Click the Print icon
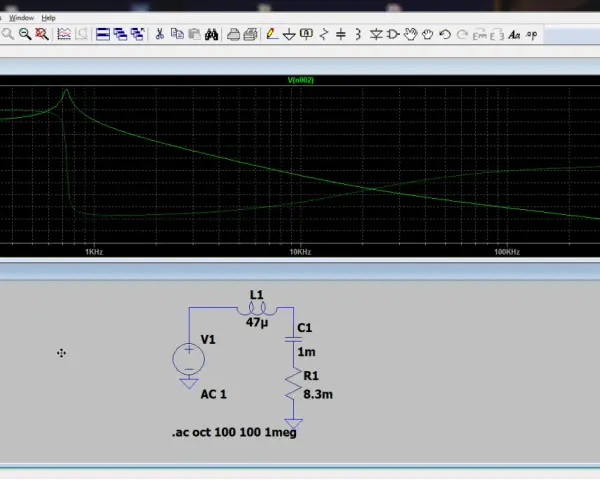The width and height of the screenshot is (600, 480). click(x=233, y=34)
